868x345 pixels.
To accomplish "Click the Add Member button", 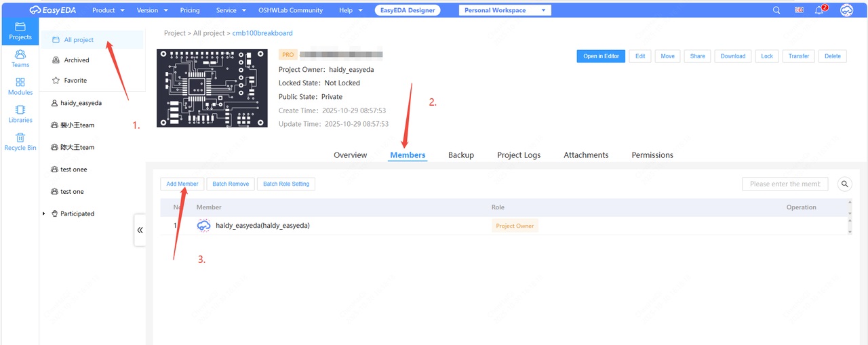I will click(x=182, y=184).
